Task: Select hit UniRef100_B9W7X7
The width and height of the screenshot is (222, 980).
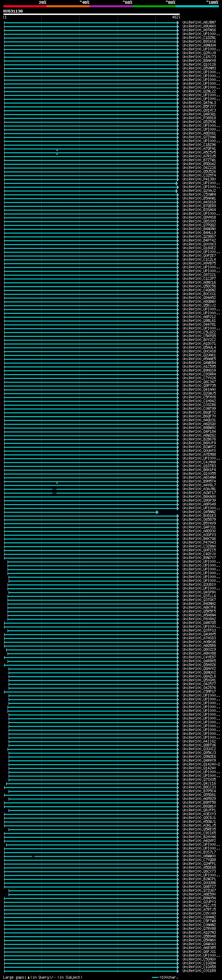Action: click(199, 558)
